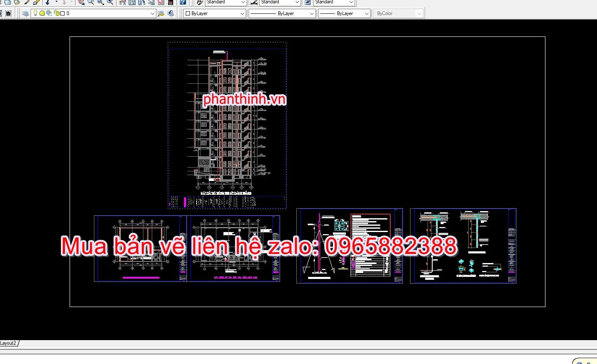
Task: Click the ByColor plot style dropdown
Action: tap(398, 13)
